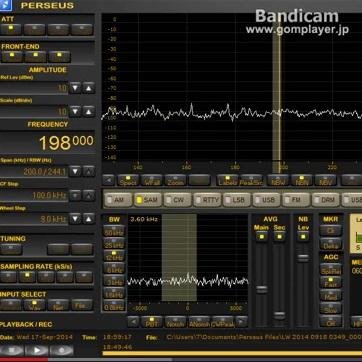
Task: Set bandwidth to 1.6 kHz
Action: point(114,293)
